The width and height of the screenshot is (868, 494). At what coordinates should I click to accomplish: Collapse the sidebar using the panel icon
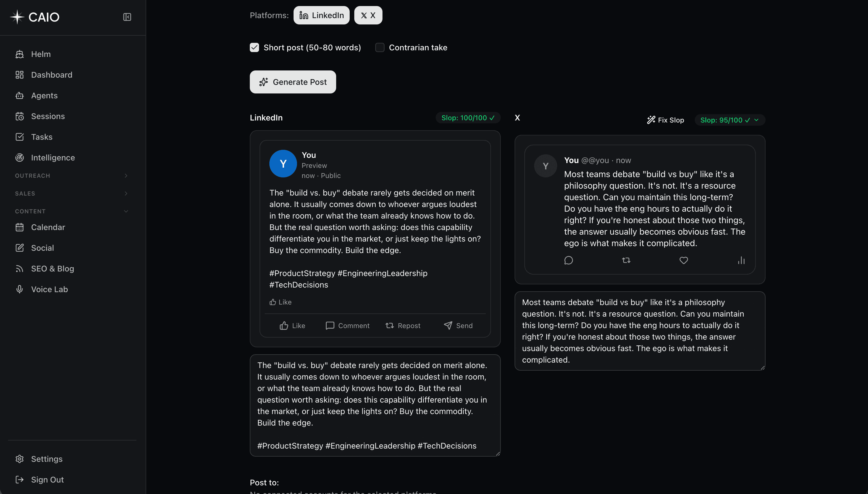point(127,17)
